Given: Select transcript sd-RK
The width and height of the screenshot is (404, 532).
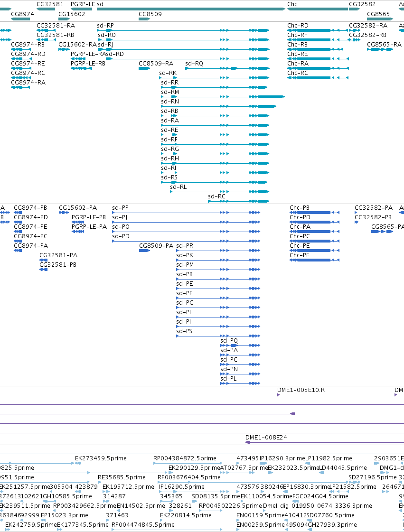Looking at the screenshot, I should [x=214, y=78].
